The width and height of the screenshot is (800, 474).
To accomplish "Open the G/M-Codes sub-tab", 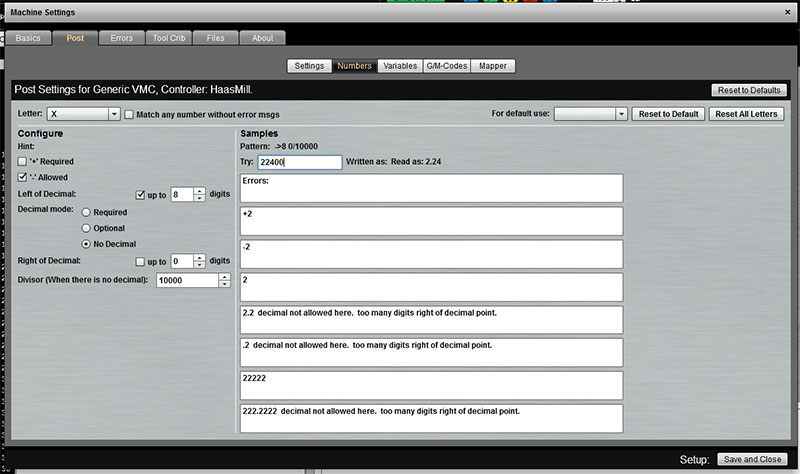I will coord(446,66).
